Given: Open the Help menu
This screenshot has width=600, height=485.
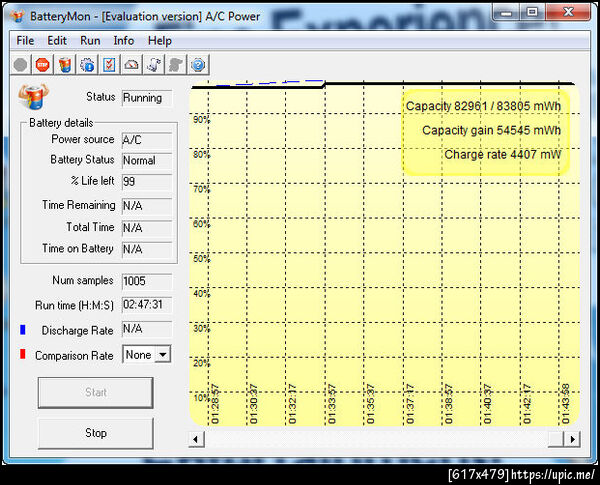Looking at the screenshot, I should tap(160, 41).
